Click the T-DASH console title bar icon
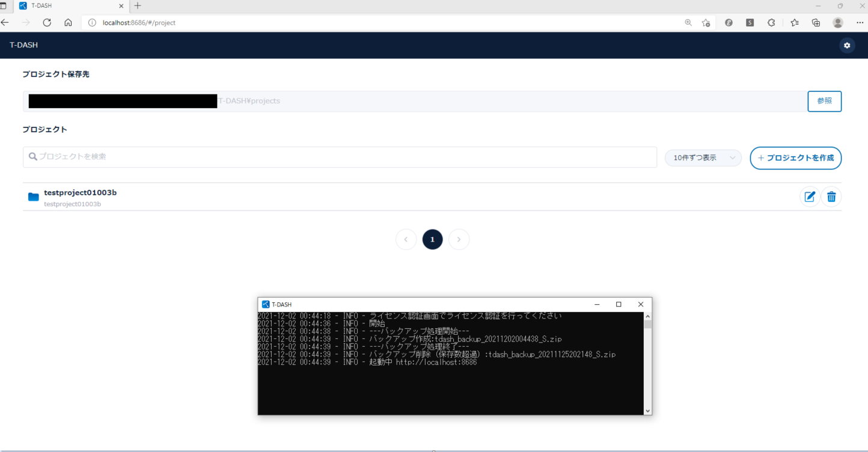 coord(266,304)
